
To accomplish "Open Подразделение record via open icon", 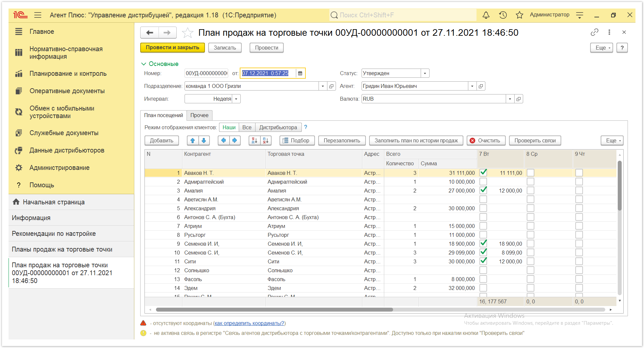I will click(331, 86).
